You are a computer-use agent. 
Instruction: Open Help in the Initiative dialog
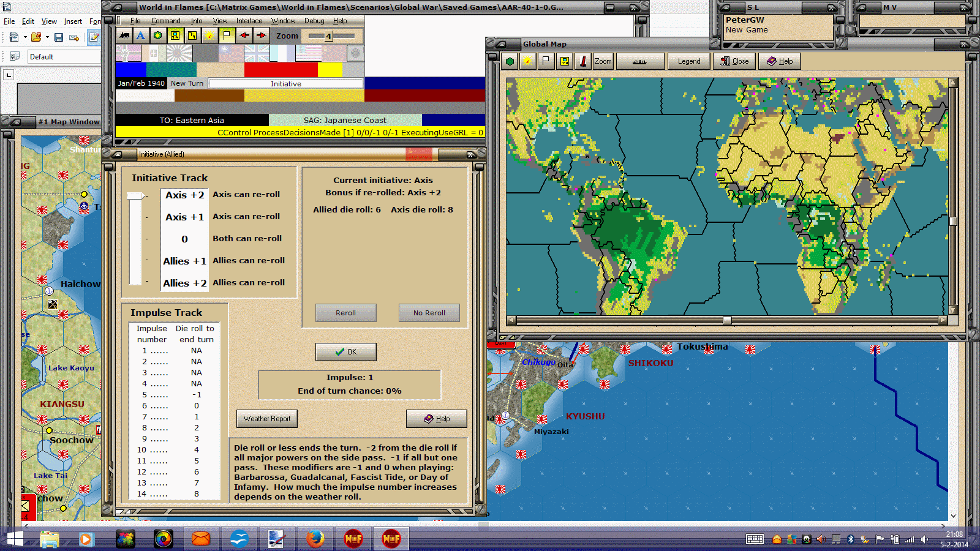[437, 419]
